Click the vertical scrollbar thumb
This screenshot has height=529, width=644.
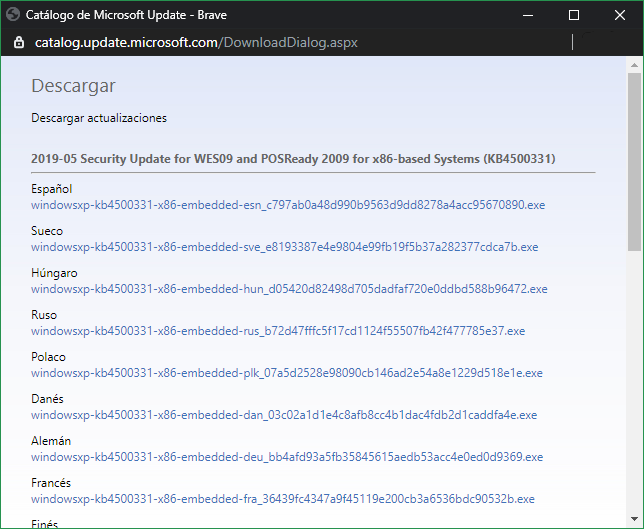[x=635, y=160]
